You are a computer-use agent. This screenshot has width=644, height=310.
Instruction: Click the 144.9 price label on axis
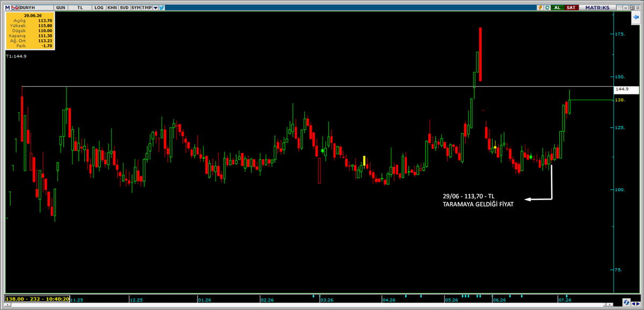tap(626, 90)
